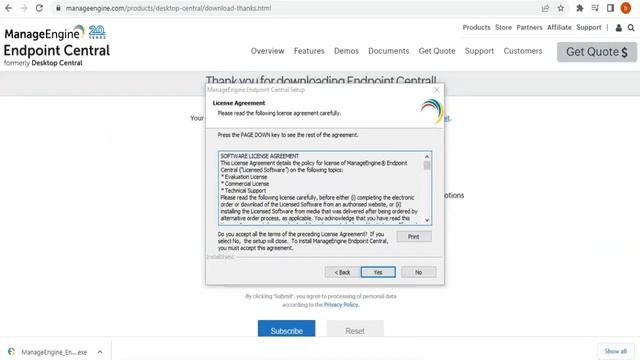
Task: Click the '* Evaluation License' line
Action: click(244, 177)
